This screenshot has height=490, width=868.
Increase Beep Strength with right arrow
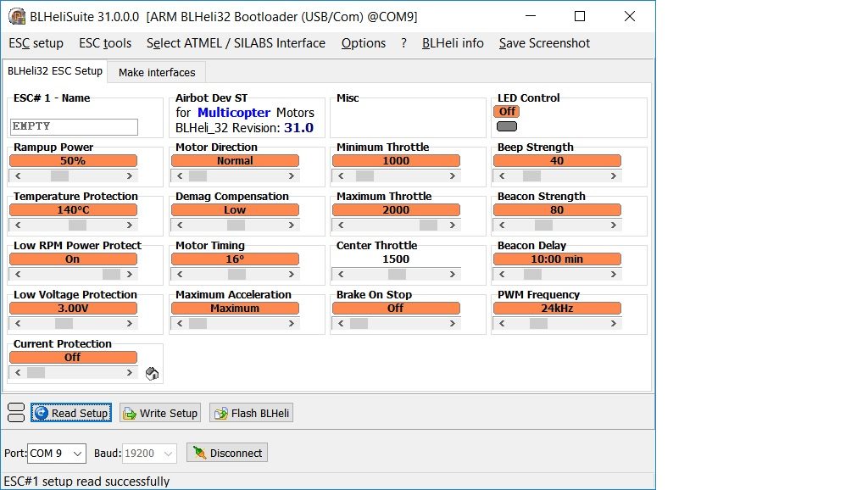[614, 176]
